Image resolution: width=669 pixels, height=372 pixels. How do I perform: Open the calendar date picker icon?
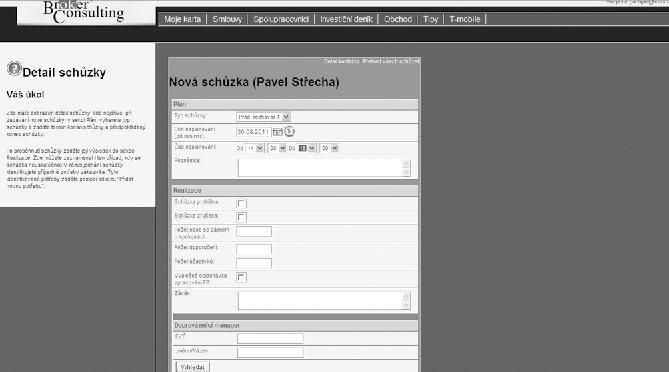point(277,132)
